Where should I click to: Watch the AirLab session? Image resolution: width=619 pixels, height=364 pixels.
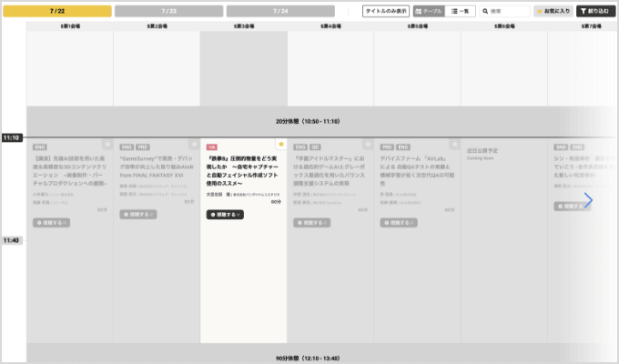pyautogui.click(x=399, y=223)
